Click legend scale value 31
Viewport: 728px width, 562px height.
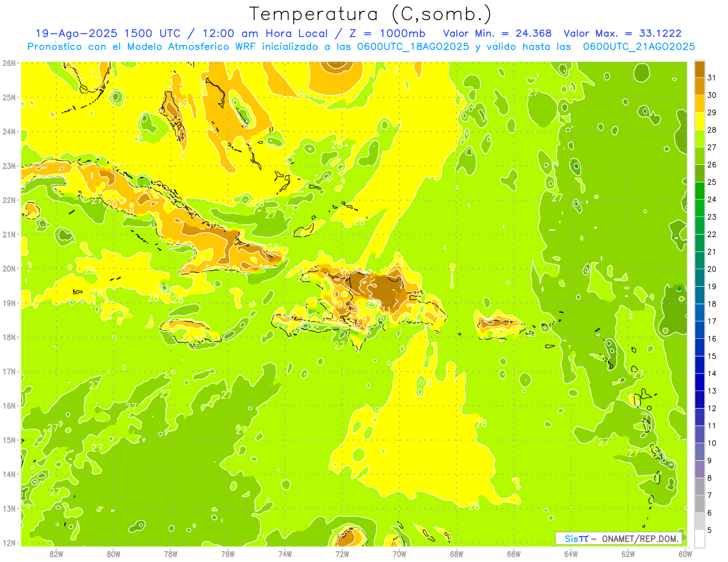(712, 78)
